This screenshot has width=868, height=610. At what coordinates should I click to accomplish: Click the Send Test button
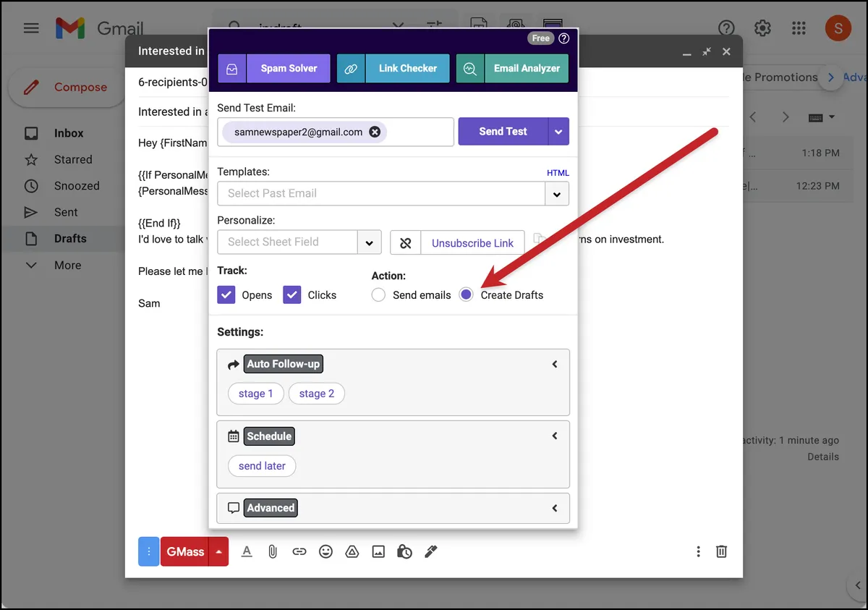click(503, 132)
